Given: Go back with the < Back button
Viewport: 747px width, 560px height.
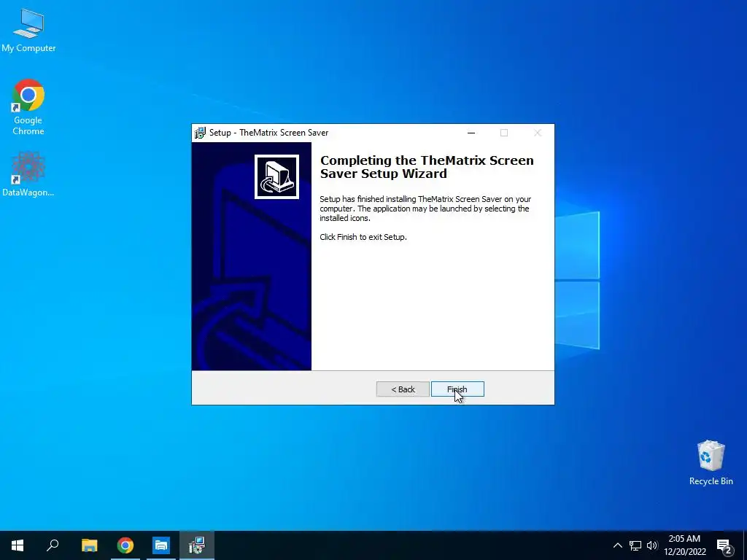Looking at the screenshot, I should click(x=403, y=389).
